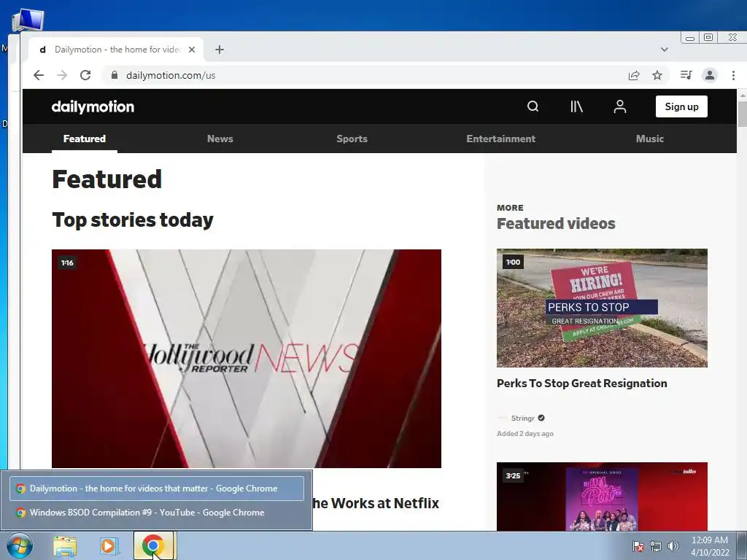Open the 3:25 featured video thumbnail

602,497
